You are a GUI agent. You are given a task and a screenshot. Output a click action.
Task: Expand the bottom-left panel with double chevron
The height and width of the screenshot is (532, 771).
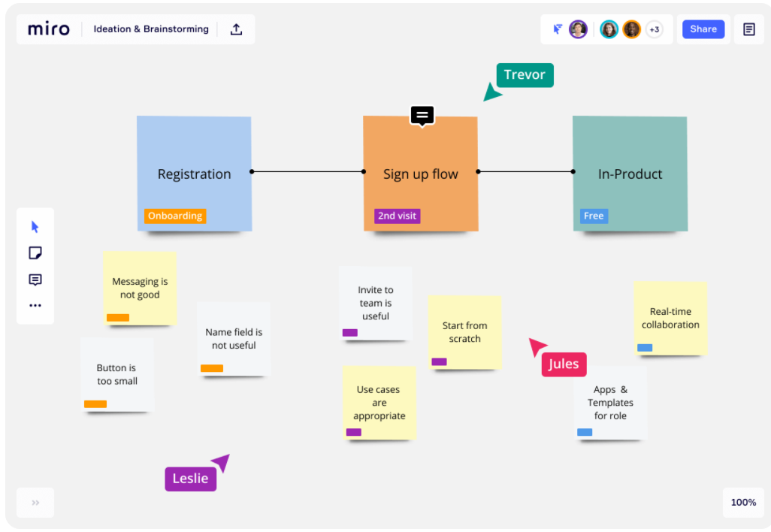click(x=35, y=503)
